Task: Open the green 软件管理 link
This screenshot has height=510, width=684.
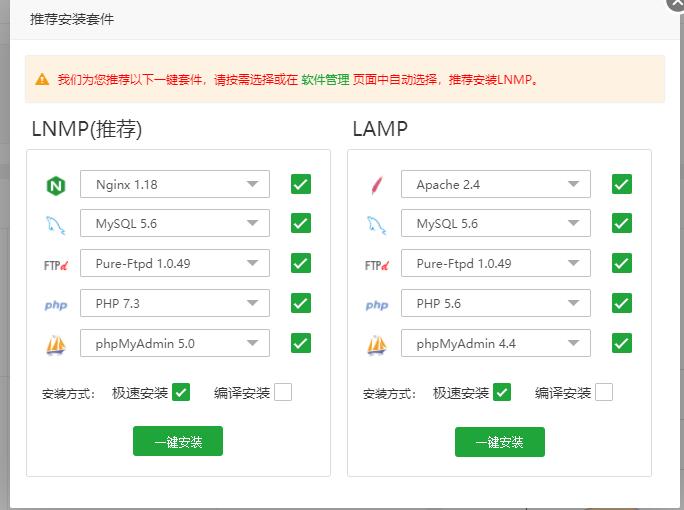Action: (325, 79)
